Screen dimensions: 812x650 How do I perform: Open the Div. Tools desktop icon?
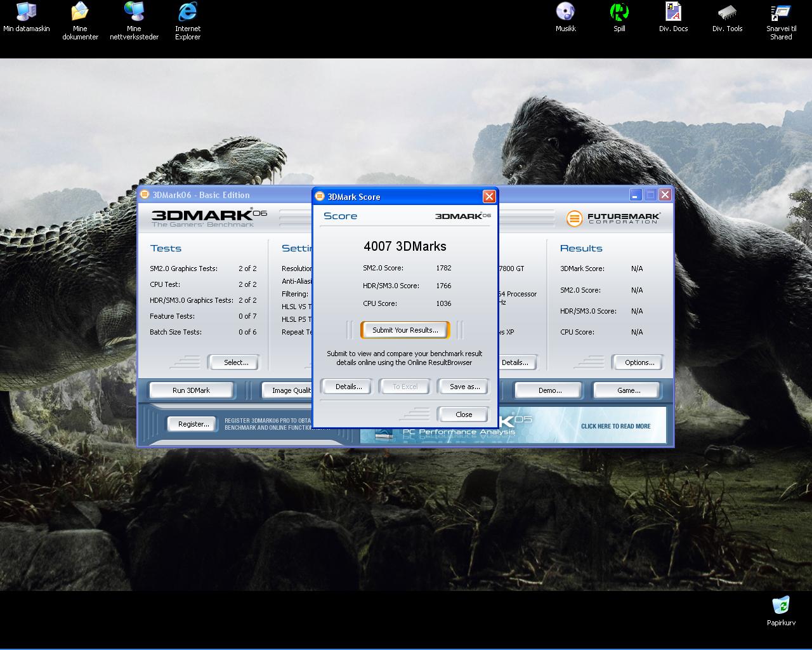coord(727,17)
